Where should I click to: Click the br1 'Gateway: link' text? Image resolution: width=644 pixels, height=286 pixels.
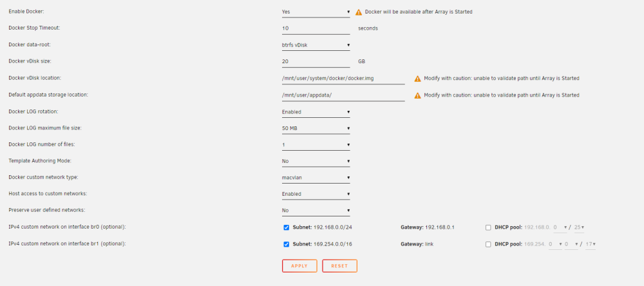pyautogui.click(x=417, y=243)
